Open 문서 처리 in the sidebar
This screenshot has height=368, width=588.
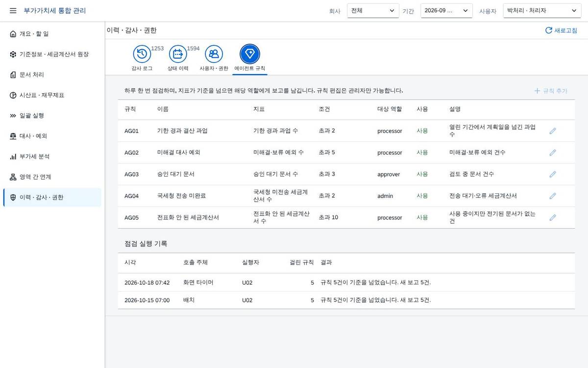[52, 75]
